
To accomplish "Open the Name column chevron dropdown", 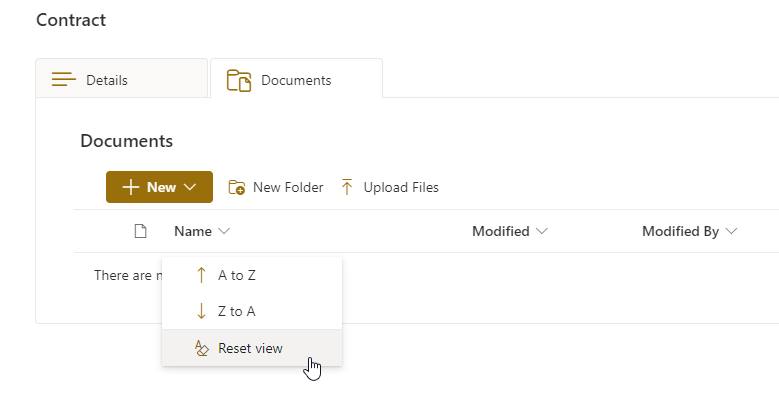I will [224, 231].
